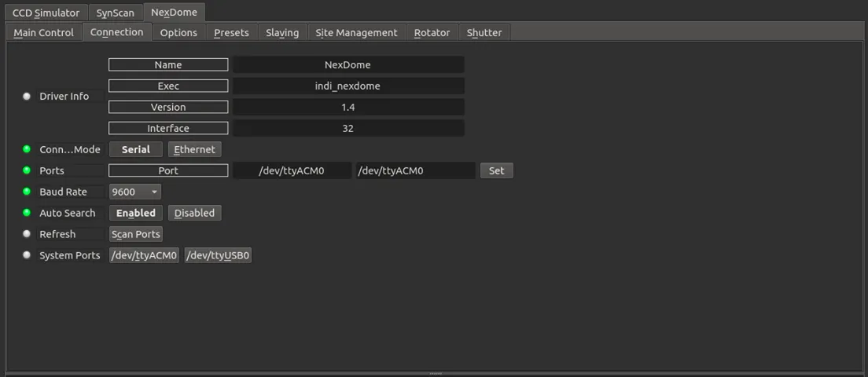Switch to the Slaving tab
This screenshot has width=868, height=377.
[282, 33]
